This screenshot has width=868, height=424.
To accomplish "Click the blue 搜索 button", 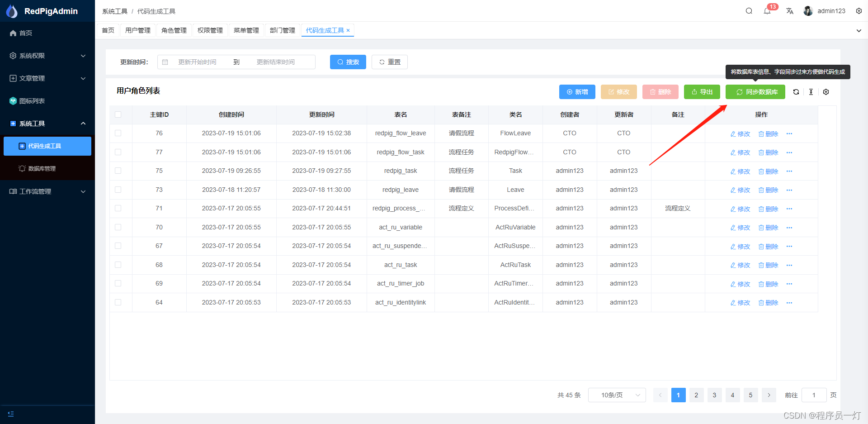I will coord(348,62).
